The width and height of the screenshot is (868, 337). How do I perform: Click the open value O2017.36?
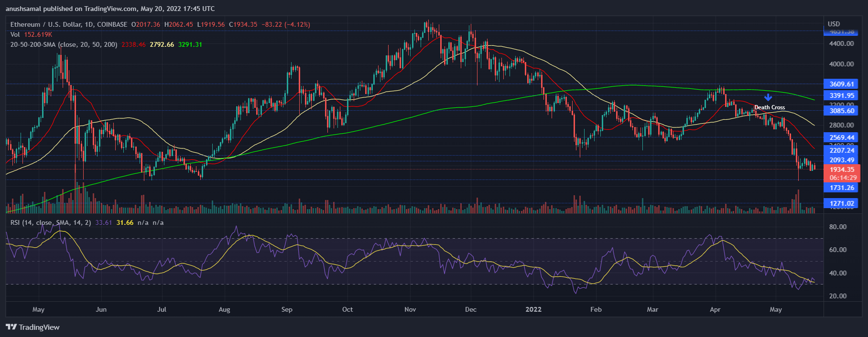[146, 24]
